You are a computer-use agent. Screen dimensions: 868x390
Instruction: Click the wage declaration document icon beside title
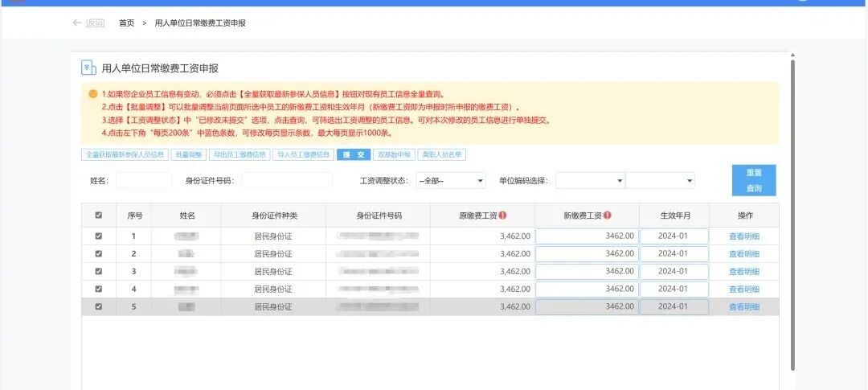click(x=88, y=68)
